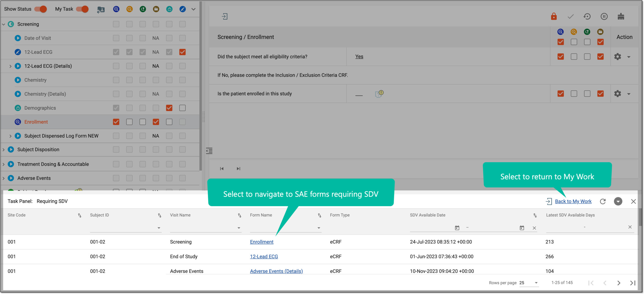The width and height of the screenshot is (644, 294).
Task: Click the checkmark icon in form toolbar
Action: pos(571,17)
